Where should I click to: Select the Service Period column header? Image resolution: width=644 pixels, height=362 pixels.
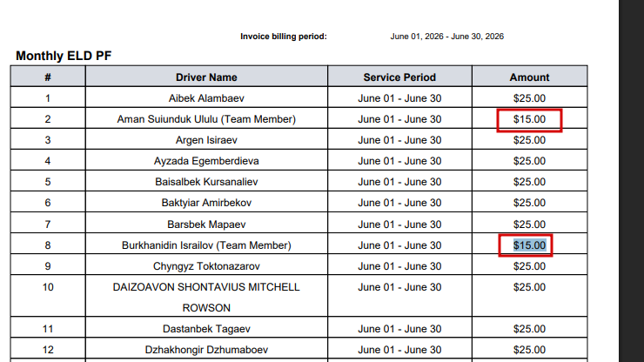pos(399,77)
